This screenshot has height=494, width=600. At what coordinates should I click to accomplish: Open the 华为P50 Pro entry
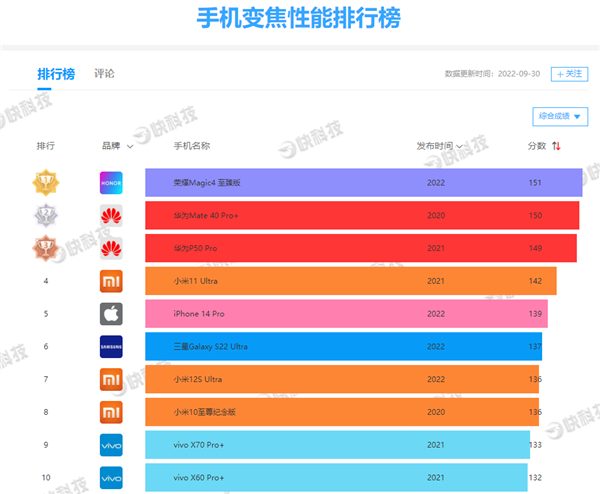361,248
